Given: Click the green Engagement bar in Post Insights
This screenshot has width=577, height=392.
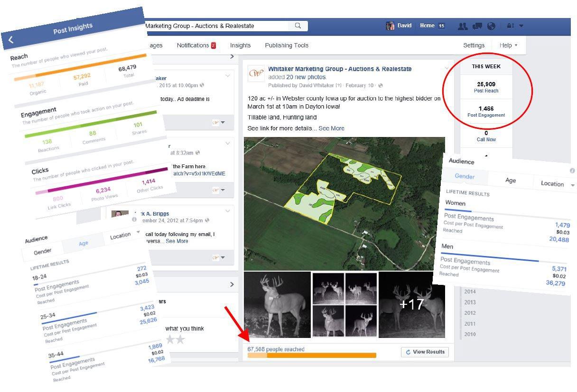Looking at the screenshot, I should click(91, 125).
